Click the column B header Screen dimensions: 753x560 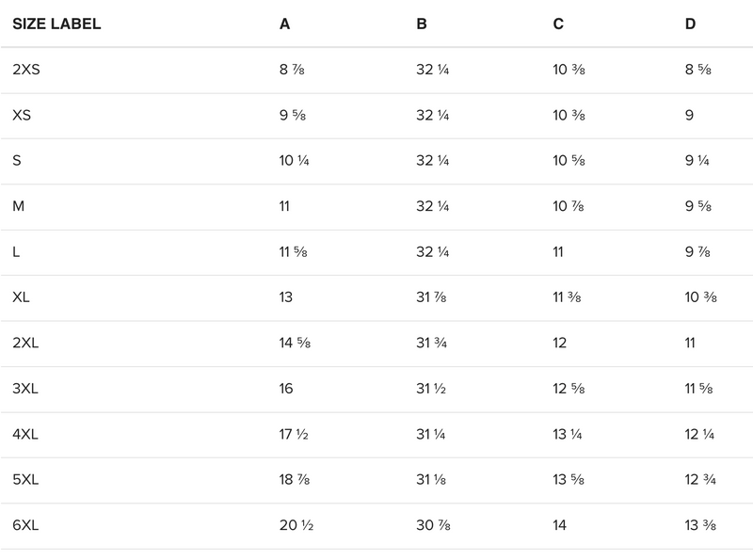pyautogui.click(x=422, y=24)
